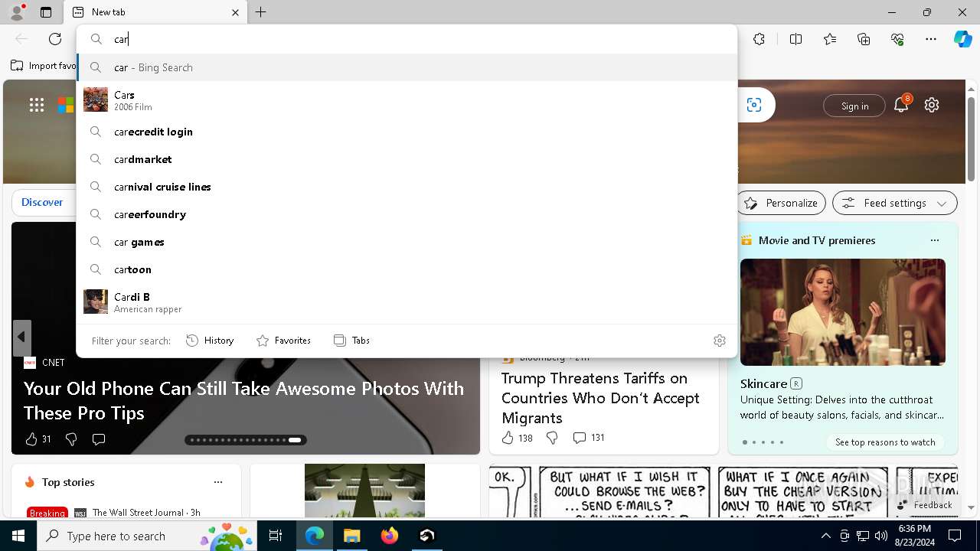Open the clock showing 6:36 PM

coord(915,536)
